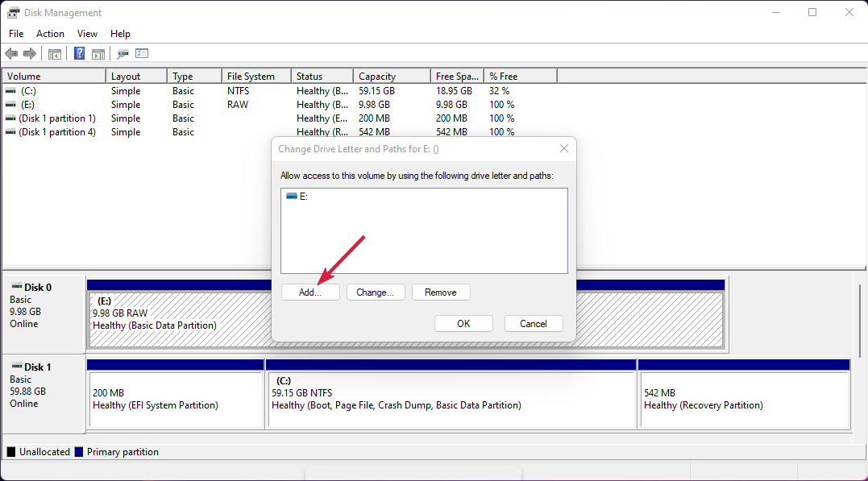Minimize the Disk Management window

776,12
